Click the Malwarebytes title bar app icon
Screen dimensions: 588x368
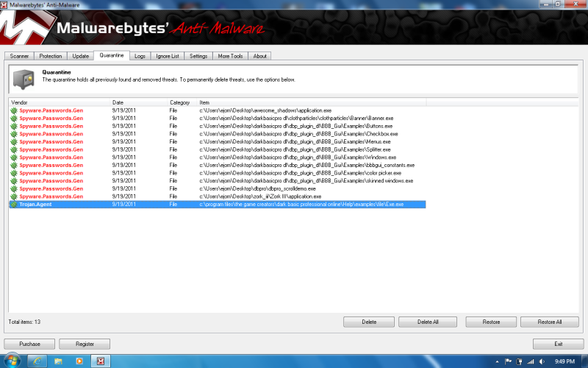tap(4, 5)
